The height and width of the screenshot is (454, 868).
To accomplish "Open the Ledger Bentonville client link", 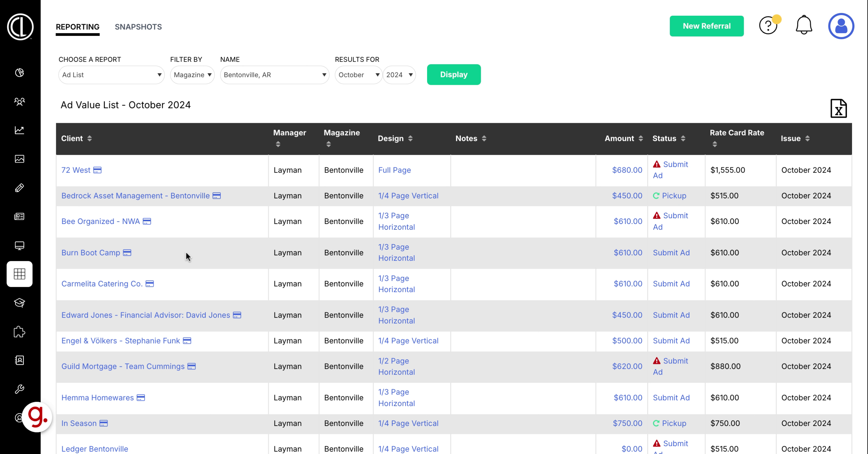I will [x=95, y=449].
